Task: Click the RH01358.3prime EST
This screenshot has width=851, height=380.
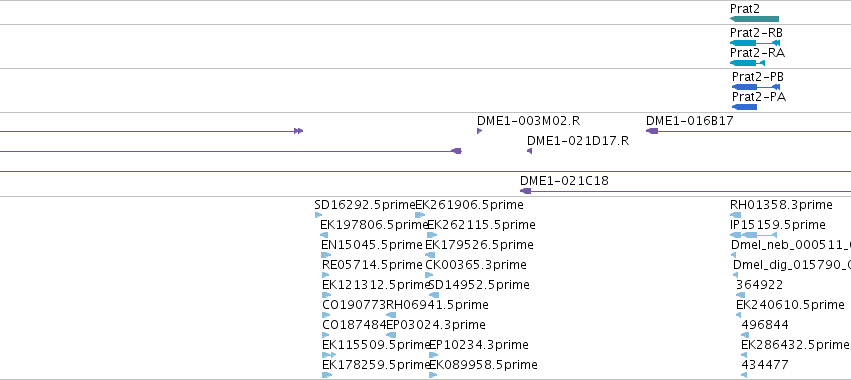Action: point(735,215)
